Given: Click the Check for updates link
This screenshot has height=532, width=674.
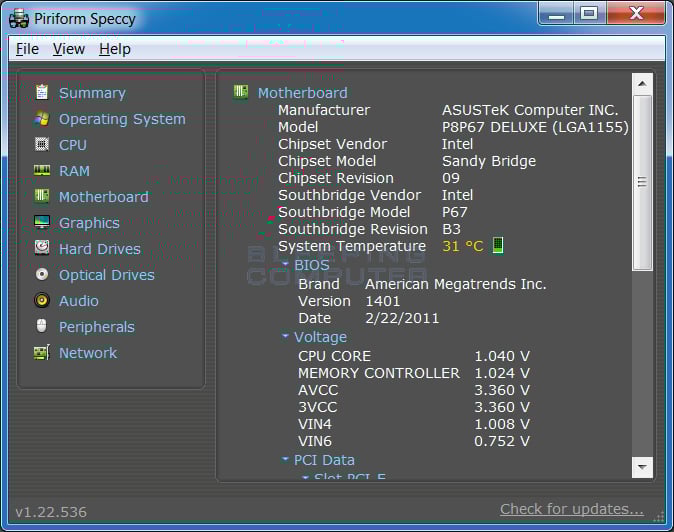Looking at the screenshot, I should [x=571, y=509].
